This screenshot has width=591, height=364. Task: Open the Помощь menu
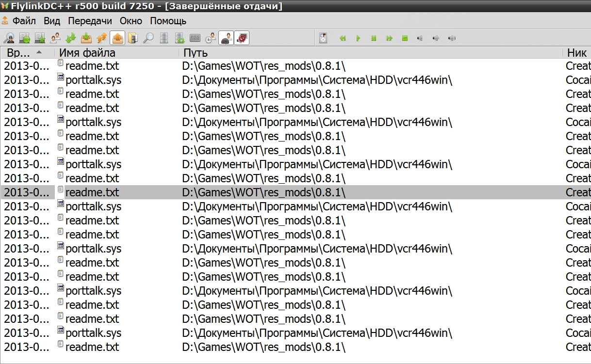click(x=168, y=21)
